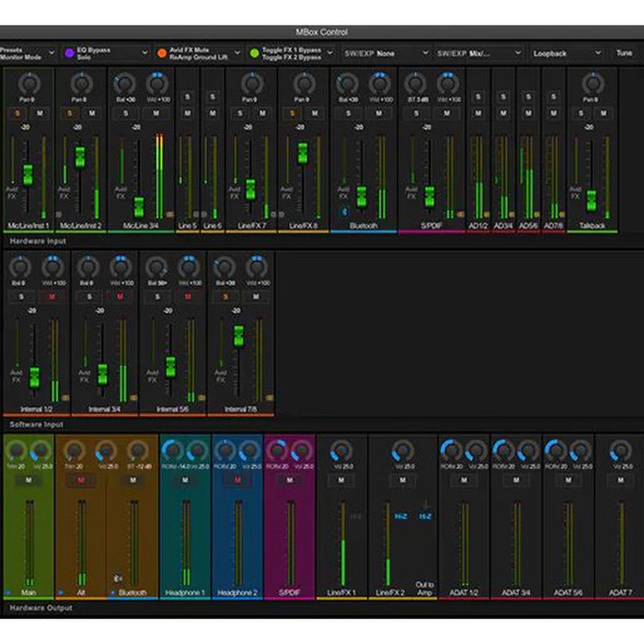Click the Pan knob on Mic/Line/Inst 1

click(29, 84)
